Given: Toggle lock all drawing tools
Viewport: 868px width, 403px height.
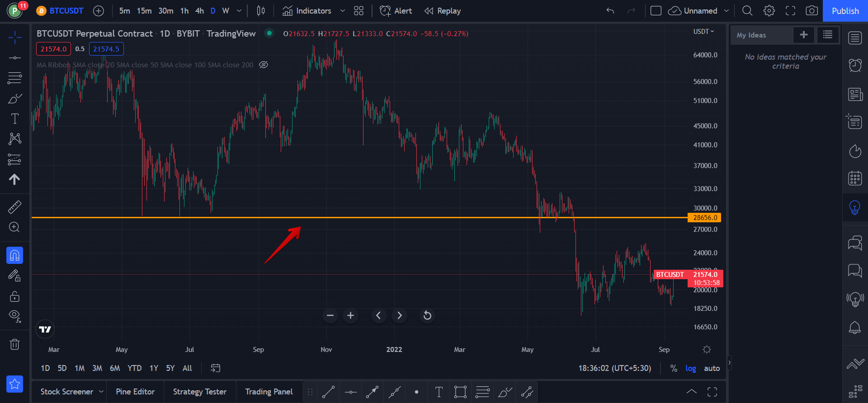Looking at the screenshot, I should [x=14, y=296].
